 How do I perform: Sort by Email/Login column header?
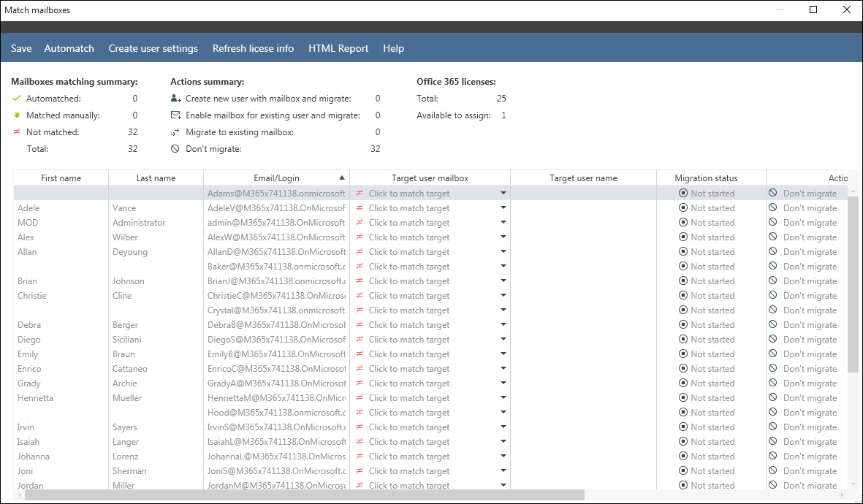pyautogui.click(x=276, y=177)
